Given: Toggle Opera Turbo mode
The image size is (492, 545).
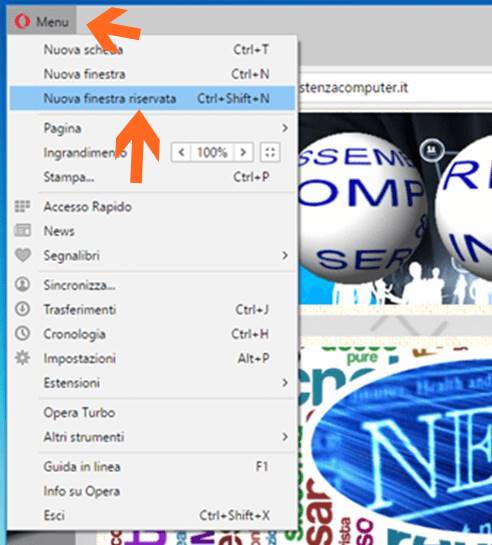Looking at the screenshot, I should click(x=152, y=413).
